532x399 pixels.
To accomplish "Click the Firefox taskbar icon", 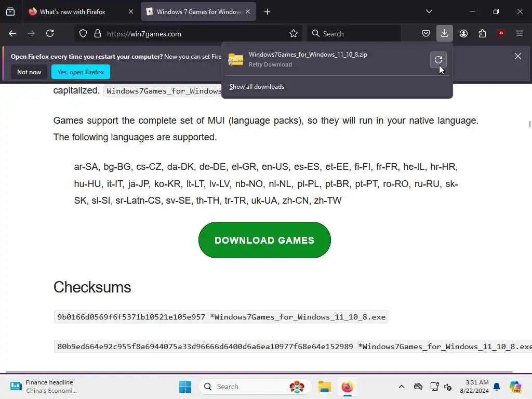I will click(x=347, y=387).
